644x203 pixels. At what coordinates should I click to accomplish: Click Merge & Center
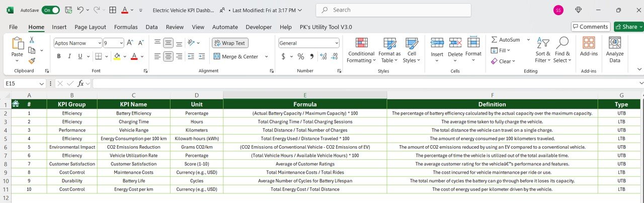(x=236, y=56)
